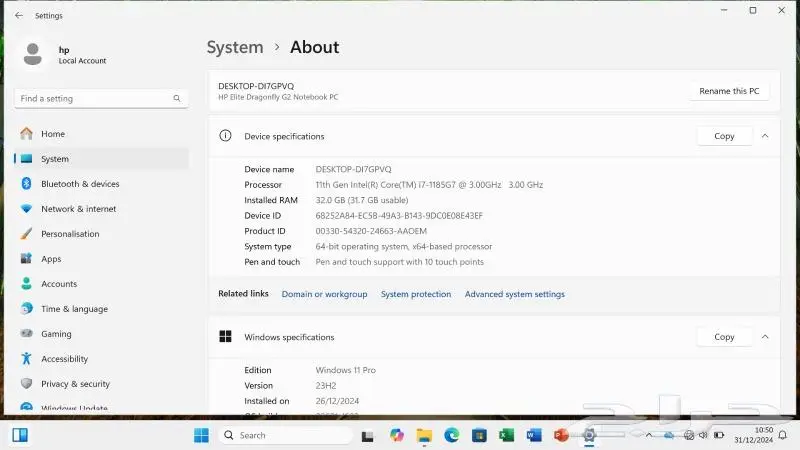Screen dimensions: 800x450
Task: Click the Processor value 11th Gen Intel
Action: pos(429,185)
